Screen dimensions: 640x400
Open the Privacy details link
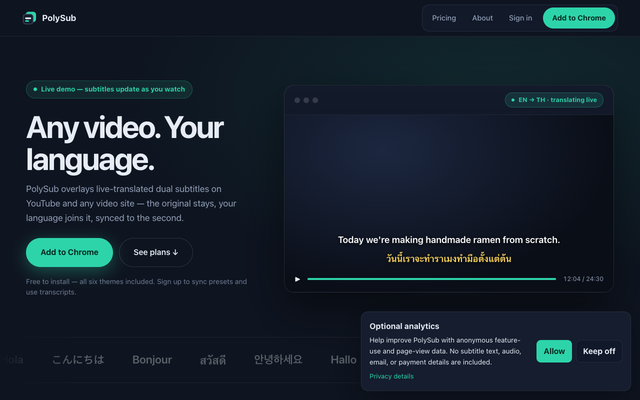pyautogui.click(x=391, y=376)
